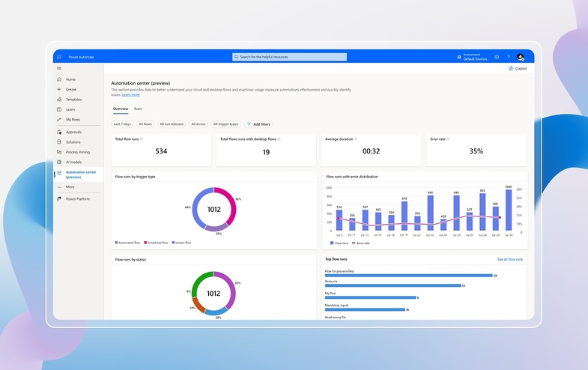
Task: Open user account avatar
Action: (x=521, y=57)
